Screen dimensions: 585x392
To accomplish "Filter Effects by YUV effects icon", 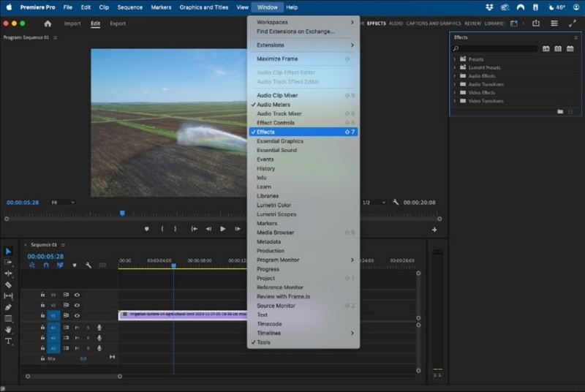I will [x=570, y=48].
